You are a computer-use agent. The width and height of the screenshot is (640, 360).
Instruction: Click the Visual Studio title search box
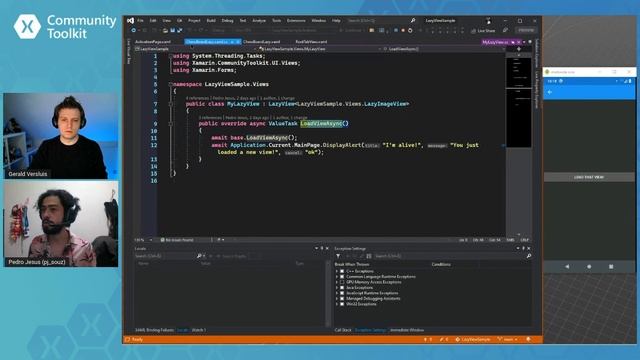381,20
